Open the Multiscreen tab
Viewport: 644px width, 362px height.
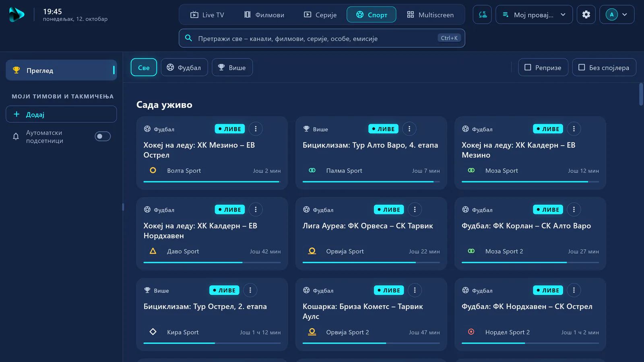tap(430, 15)
